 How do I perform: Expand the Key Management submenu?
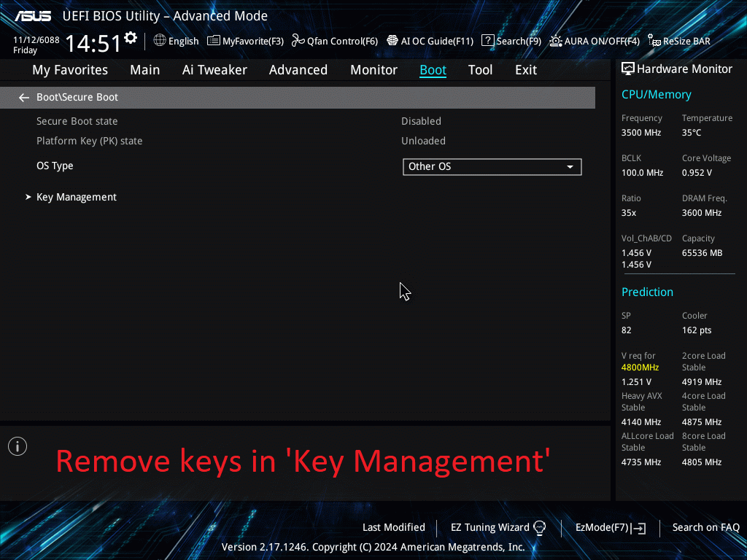click(x=76, y=197)
